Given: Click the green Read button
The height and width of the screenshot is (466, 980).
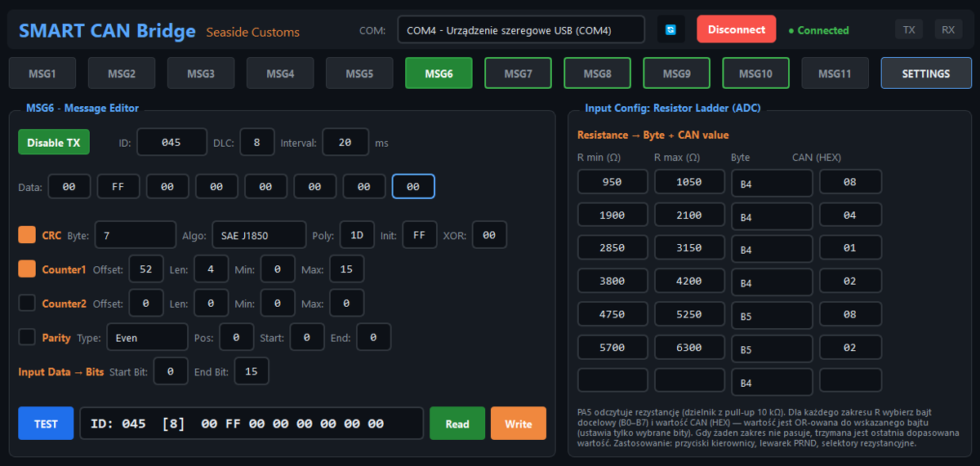Looking at the screenshot, I should click(x=457, y=424).
